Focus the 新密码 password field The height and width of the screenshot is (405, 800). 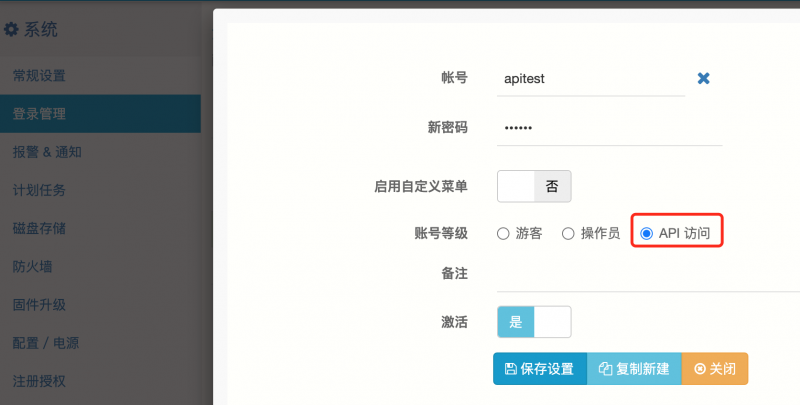610,128
